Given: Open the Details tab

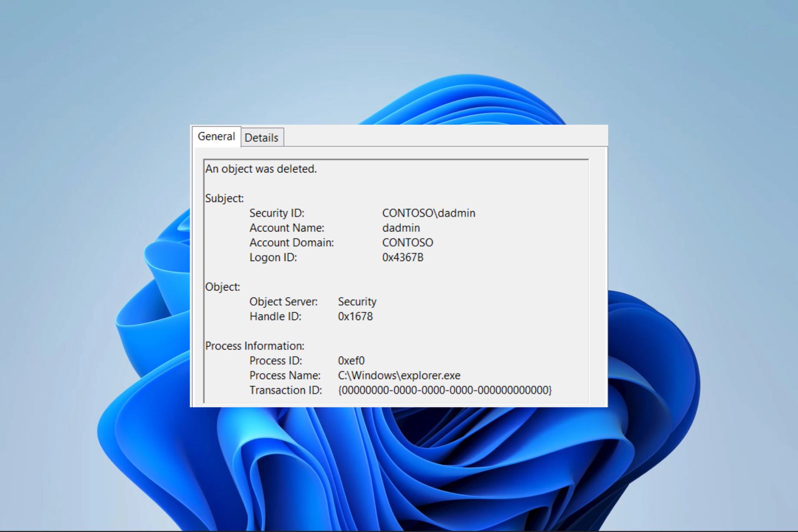Looking at the screenshot, I should 261,138.
